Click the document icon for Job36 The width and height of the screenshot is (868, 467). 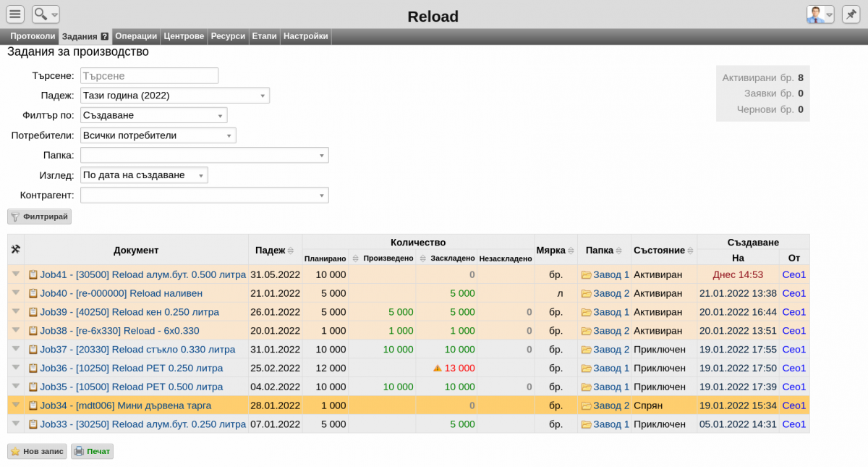33,368
